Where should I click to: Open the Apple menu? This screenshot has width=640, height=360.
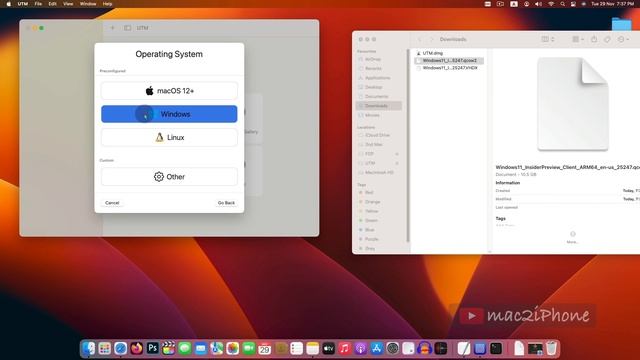click(x=8, y=4)
